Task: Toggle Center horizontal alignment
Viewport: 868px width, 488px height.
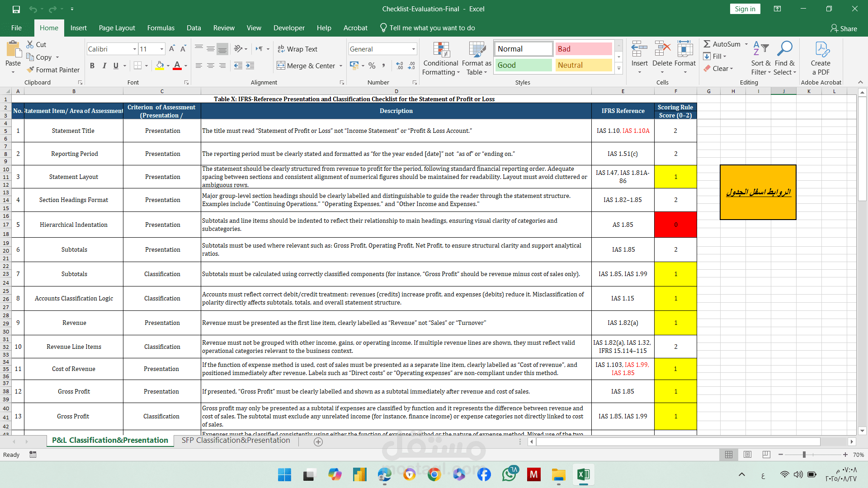Action: pyautogui.click(x=211, y=66)
